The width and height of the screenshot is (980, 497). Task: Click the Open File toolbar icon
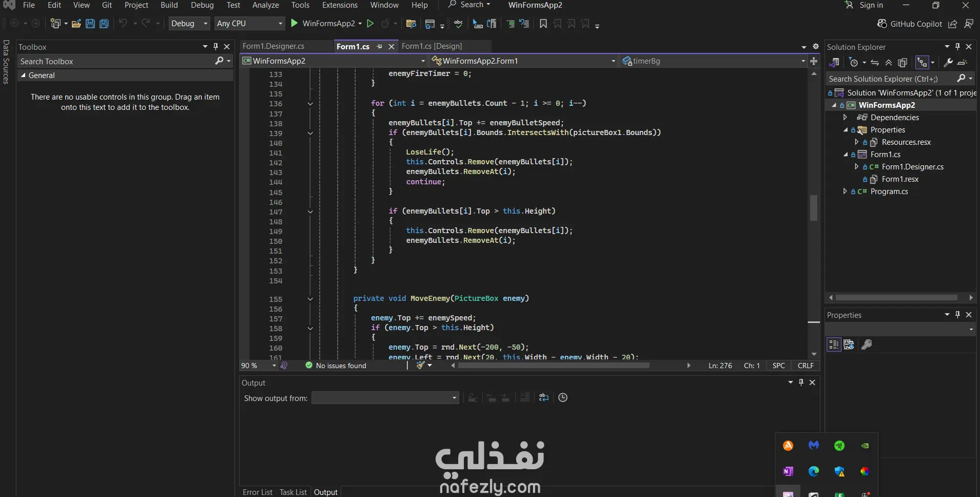click(76, 24)
